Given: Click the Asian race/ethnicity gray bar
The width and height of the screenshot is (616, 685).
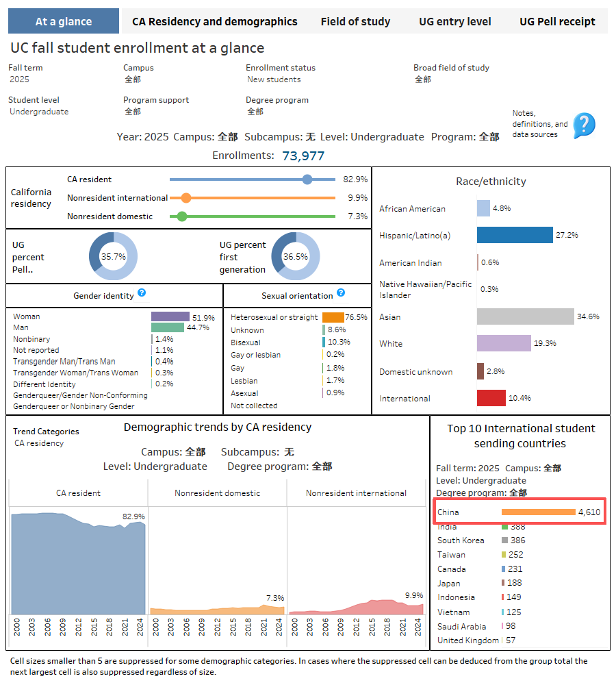Looking at the screenshot, I should 525,316.
